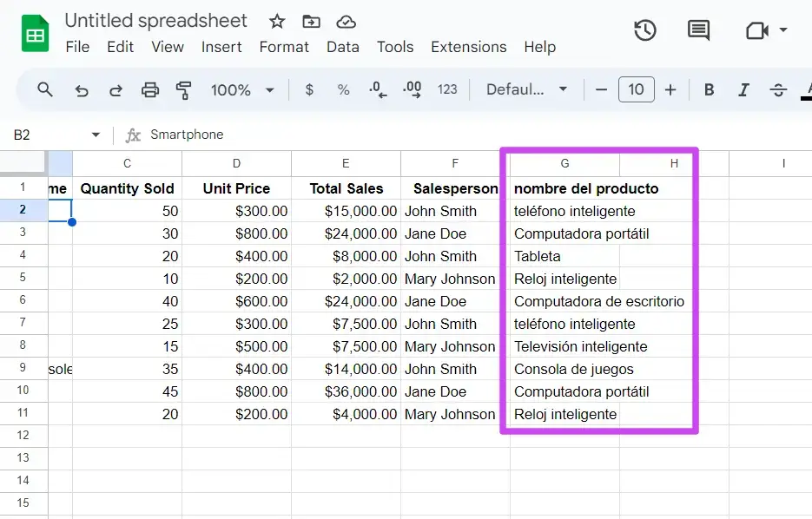Open the Data menu
This screenshot has height=519, width=812.
click(343, 47)
